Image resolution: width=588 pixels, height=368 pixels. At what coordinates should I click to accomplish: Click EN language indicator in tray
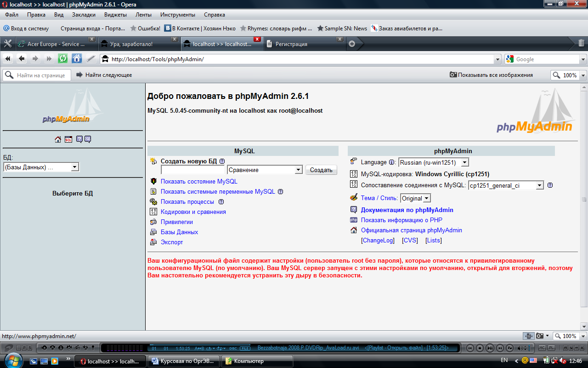point(504,360)
